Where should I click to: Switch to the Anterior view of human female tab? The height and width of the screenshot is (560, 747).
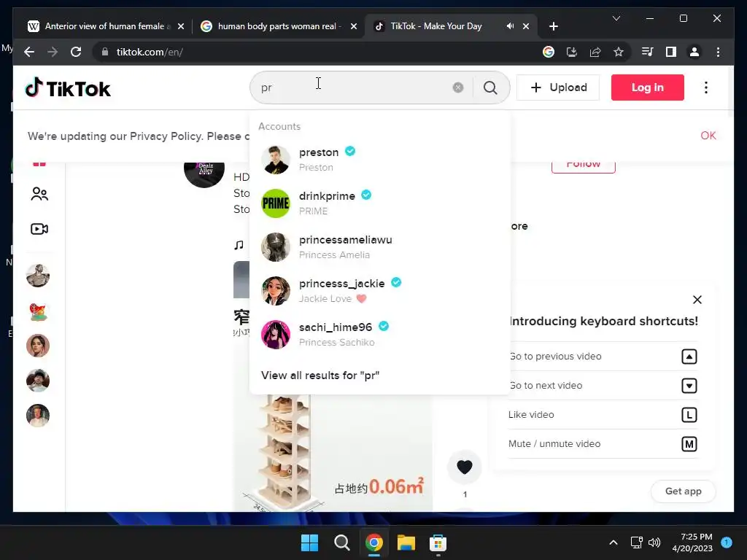[x=106, y=26]
